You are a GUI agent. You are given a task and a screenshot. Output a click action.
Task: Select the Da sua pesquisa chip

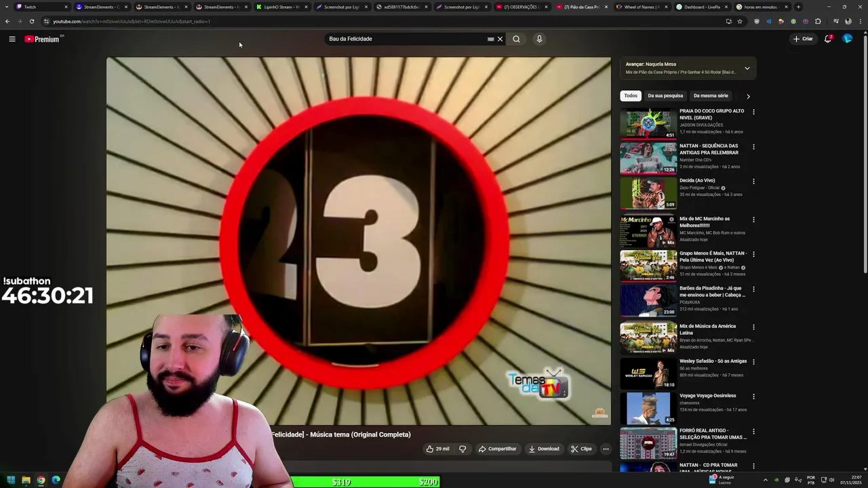pos(665,96)
